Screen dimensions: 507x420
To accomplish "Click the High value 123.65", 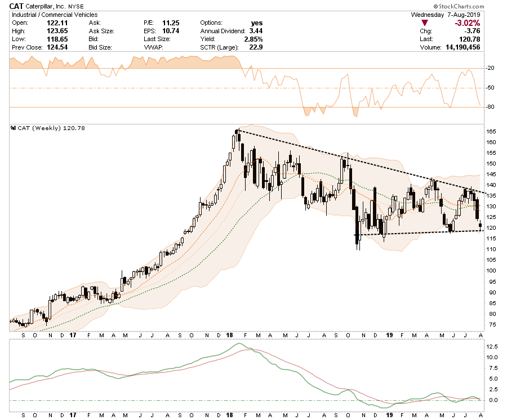I will pos(57,31).
